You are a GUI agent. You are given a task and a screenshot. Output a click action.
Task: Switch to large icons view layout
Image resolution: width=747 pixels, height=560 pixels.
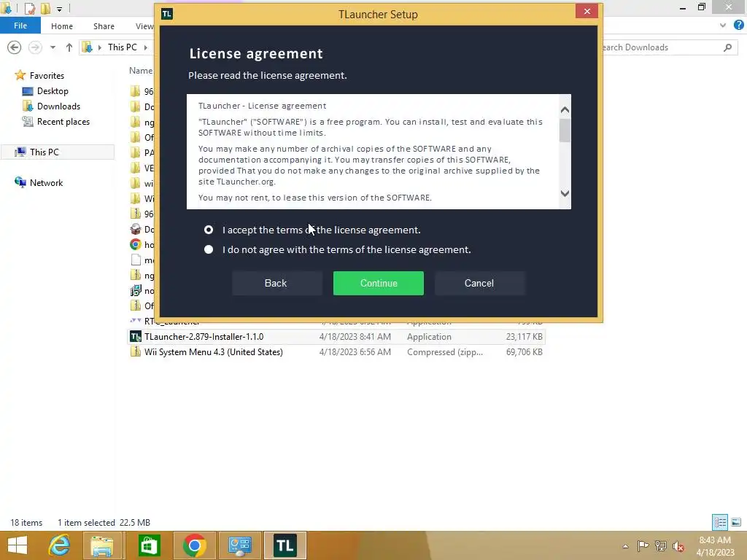(x=736, y=522)
